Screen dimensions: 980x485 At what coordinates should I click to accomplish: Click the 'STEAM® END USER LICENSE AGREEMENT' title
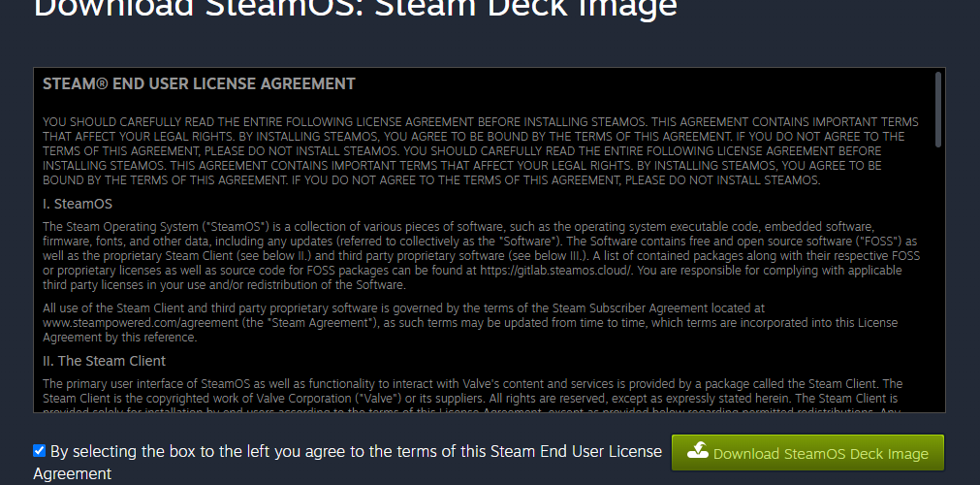pyautogui.click(x=199, y=83)
